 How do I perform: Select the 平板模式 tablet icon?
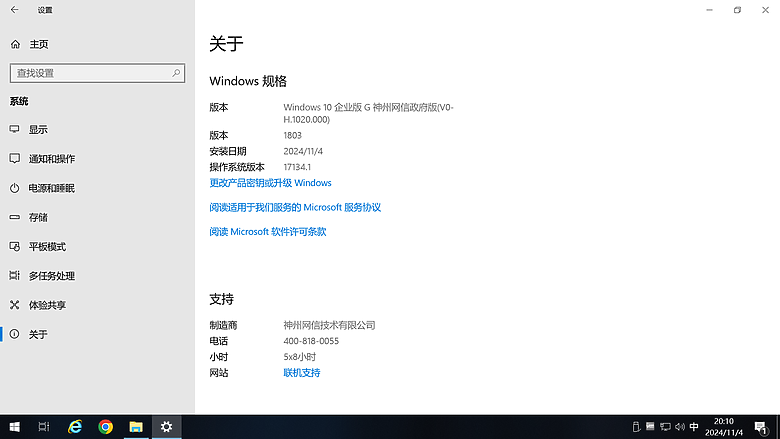tap(14, 247)
